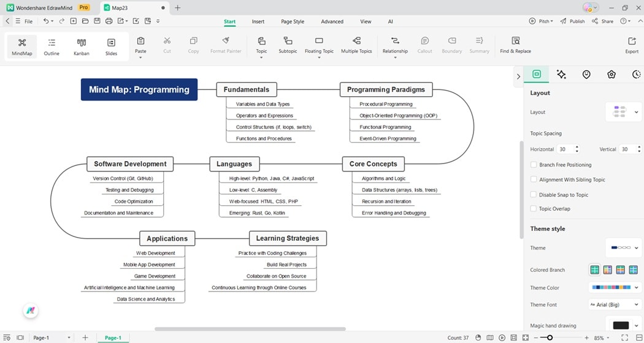The height and width of the screenshot is (343, 644).
Task: Open the Page Style tab
Action: coord(293,21)
